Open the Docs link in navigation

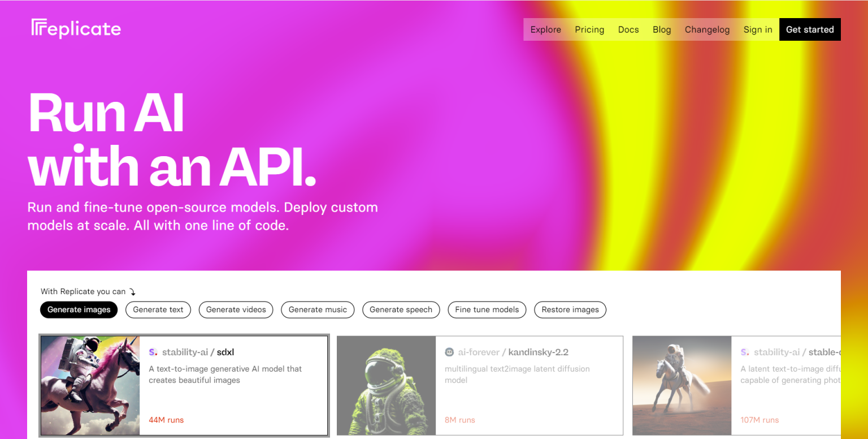628,29
